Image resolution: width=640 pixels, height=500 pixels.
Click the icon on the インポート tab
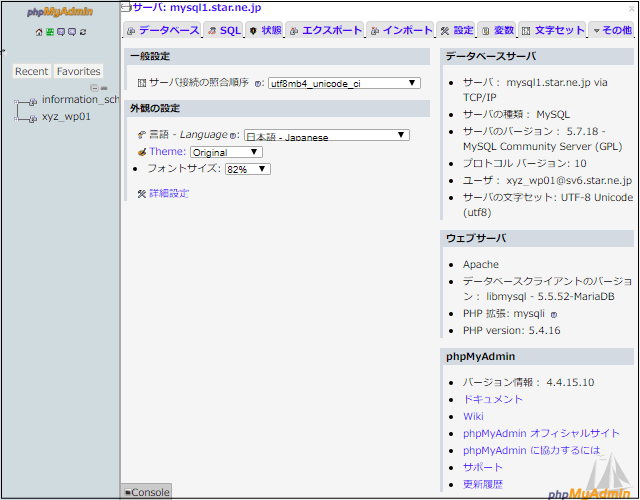[374, 31]
